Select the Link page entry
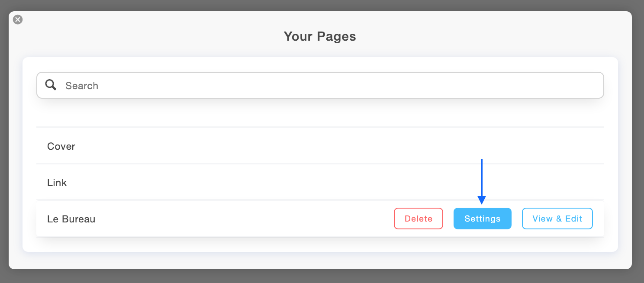 (x=57, y=182)
